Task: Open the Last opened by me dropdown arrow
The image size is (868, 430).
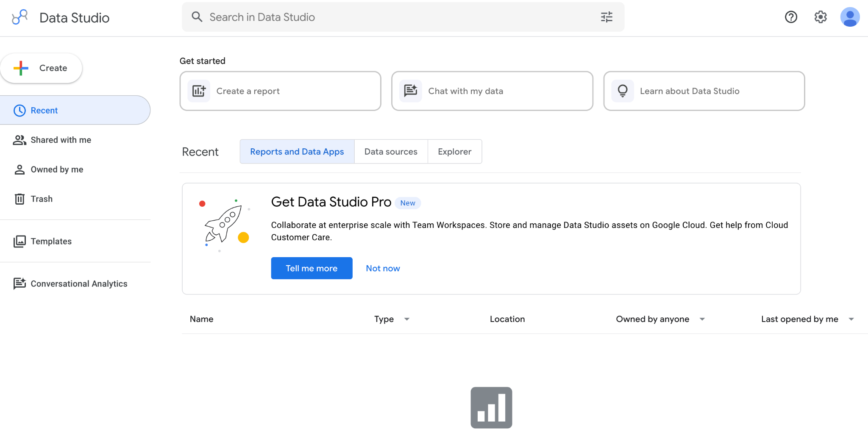Action: point(851,319)
